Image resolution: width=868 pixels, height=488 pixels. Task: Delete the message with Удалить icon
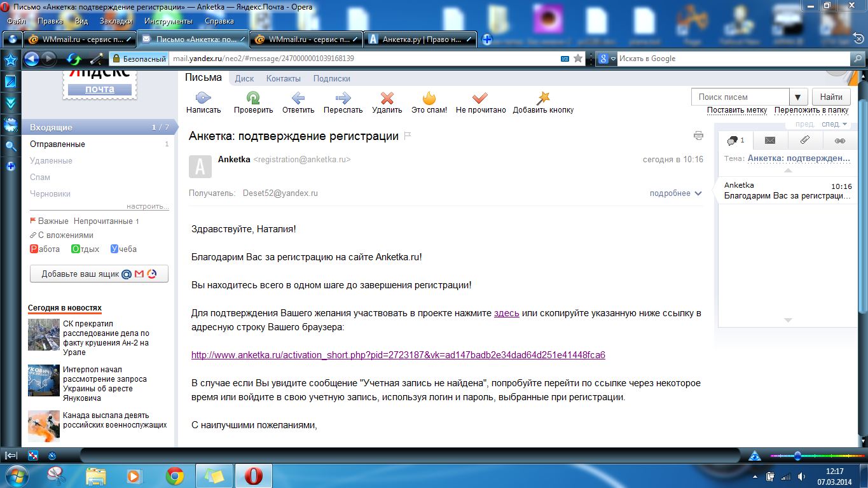387,98
